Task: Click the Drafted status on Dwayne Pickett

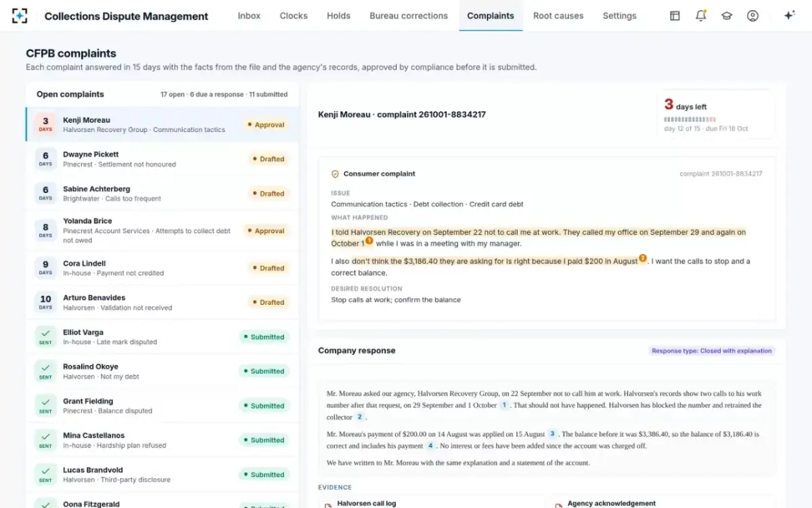Action: pyautogui.click(x=269, y=159)
